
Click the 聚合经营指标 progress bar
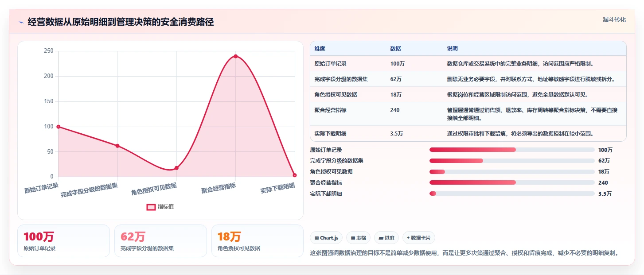[512, 183]
